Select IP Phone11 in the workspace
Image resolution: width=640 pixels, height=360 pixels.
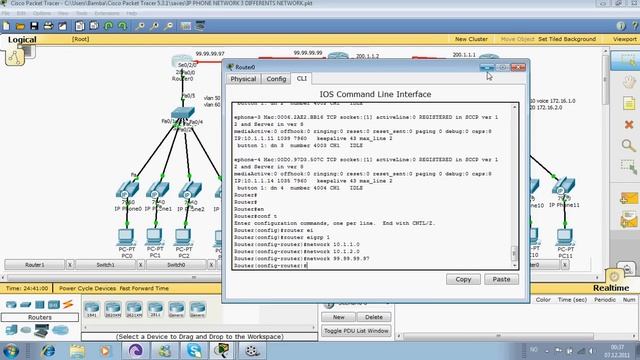(x=564, y=186)
